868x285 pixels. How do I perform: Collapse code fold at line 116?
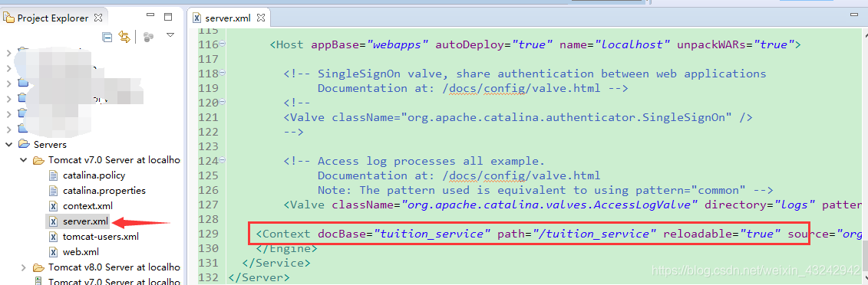coord(223,44)
